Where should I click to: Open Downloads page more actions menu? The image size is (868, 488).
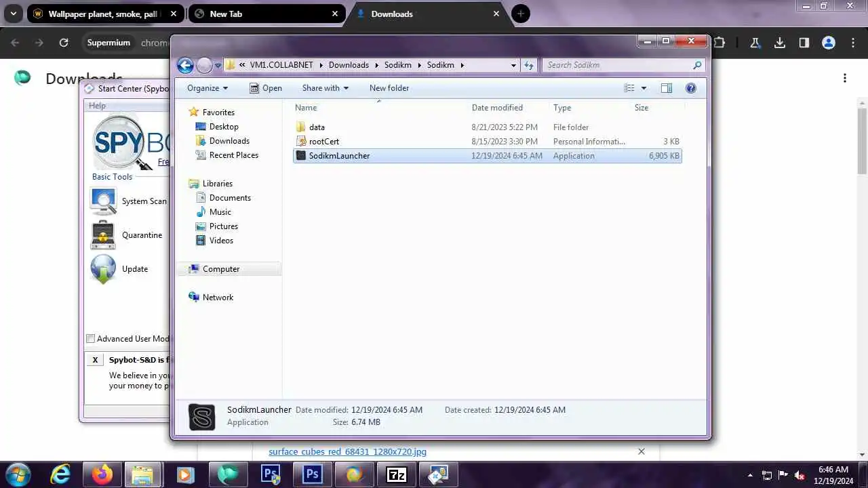coord(845,78)
